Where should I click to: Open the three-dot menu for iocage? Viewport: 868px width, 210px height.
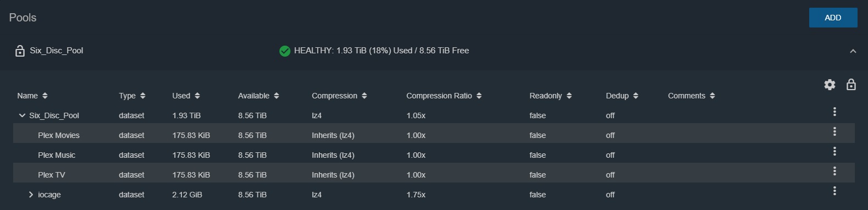click(x=834, y=191)
